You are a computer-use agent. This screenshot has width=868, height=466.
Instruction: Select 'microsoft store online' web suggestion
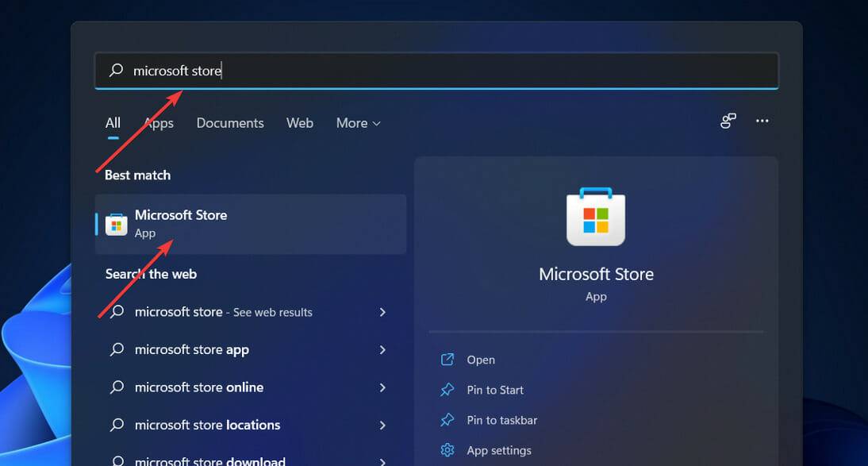(x=251, y=387)
